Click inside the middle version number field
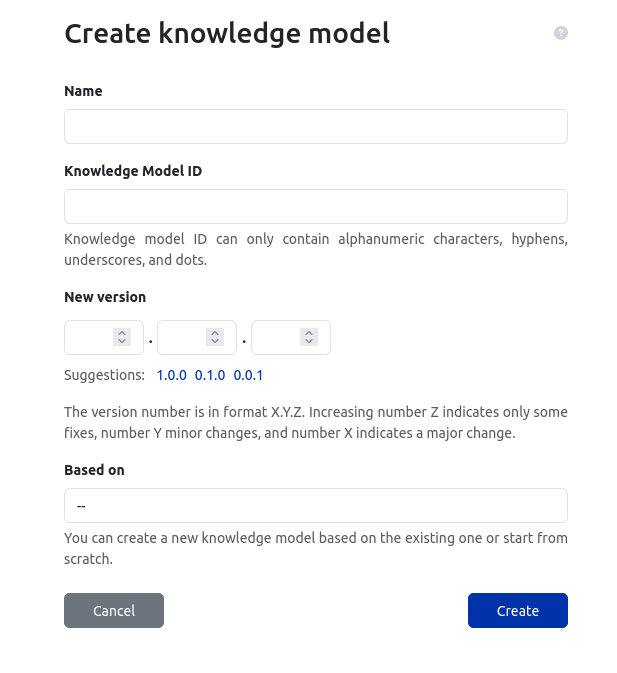Screen dimensions: 617x673 (182, 338)
